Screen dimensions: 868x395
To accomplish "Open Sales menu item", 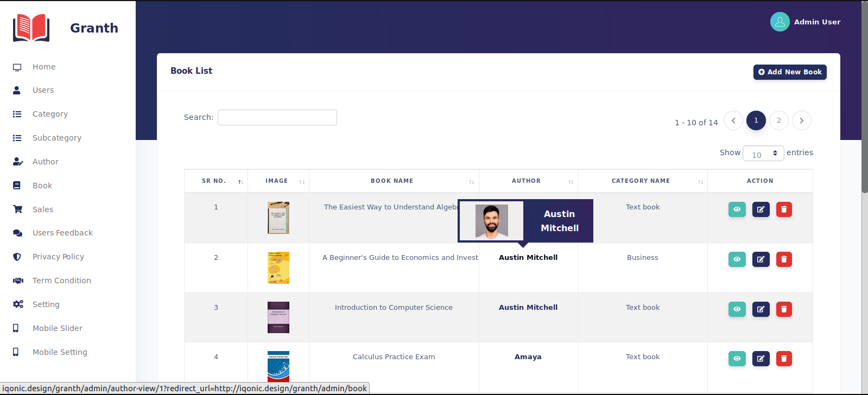I will (x=43, y=209).
